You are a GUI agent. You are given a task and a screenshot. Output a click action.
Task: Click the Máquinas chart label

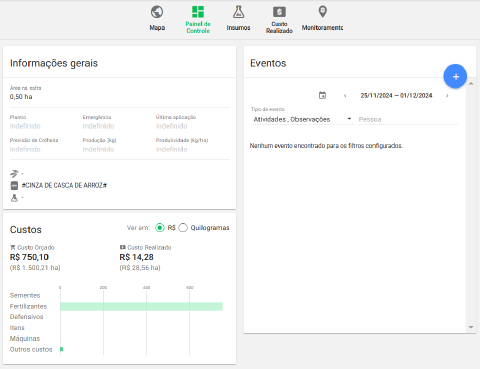[x=25, y=339]
